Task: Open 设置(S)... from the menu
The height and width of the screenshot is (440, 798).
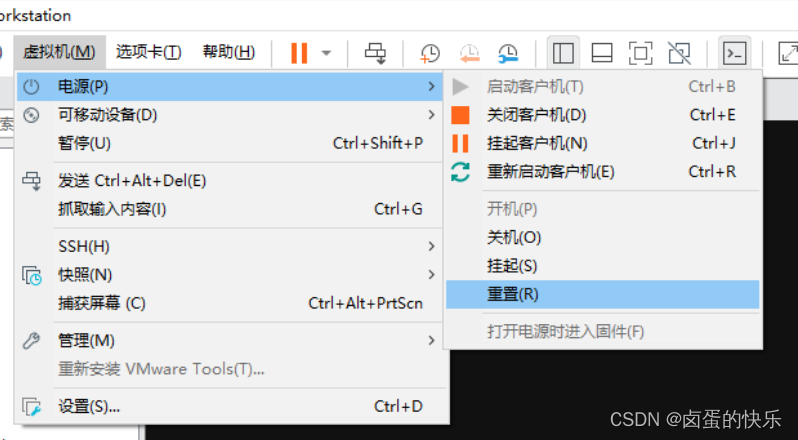Action: (231, 406)
